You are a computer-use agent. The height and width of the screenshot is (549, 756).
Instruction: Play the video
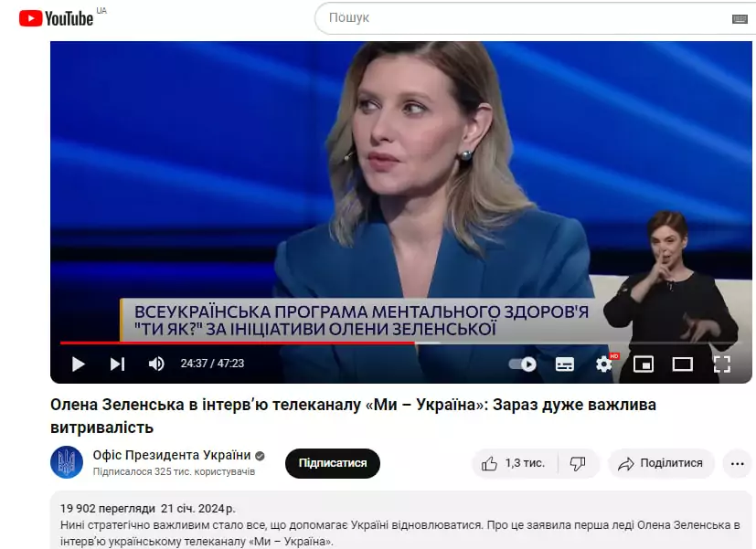point(78,364)
